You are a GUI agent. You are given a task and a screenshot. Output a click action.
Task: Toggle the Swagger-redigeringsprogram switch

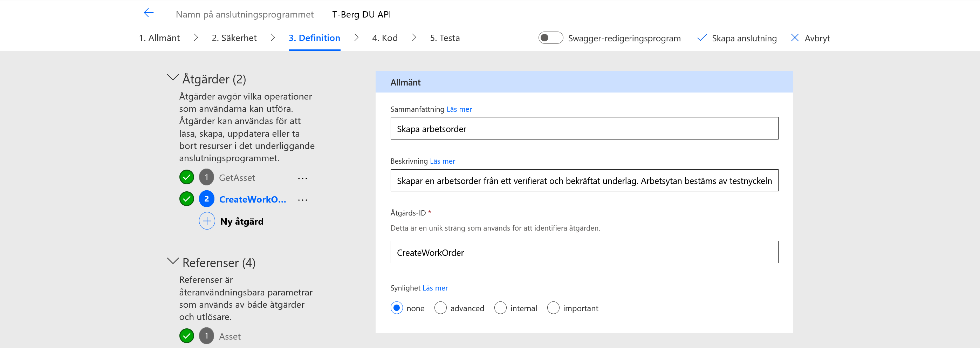click(550, 37)
